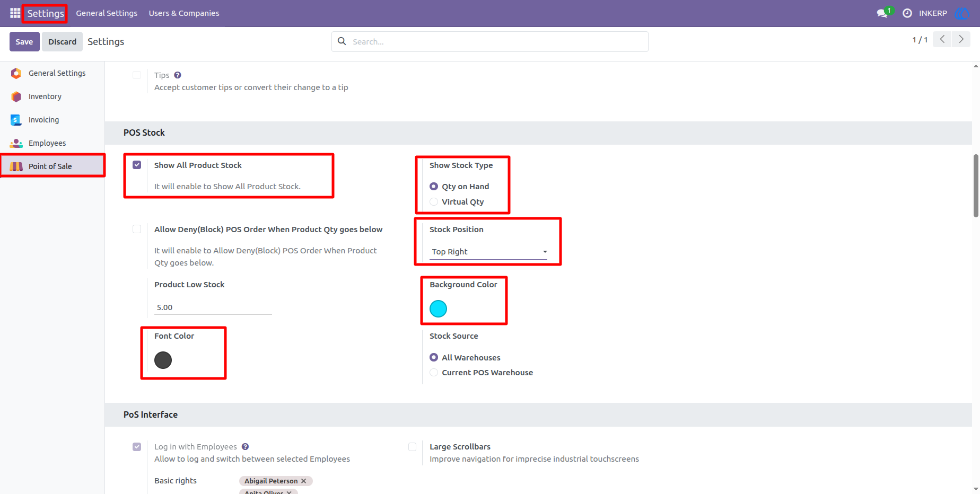The height and width of the screenshot is (494, 980).
Task: Click the settings search field
Action: (490, 41)
